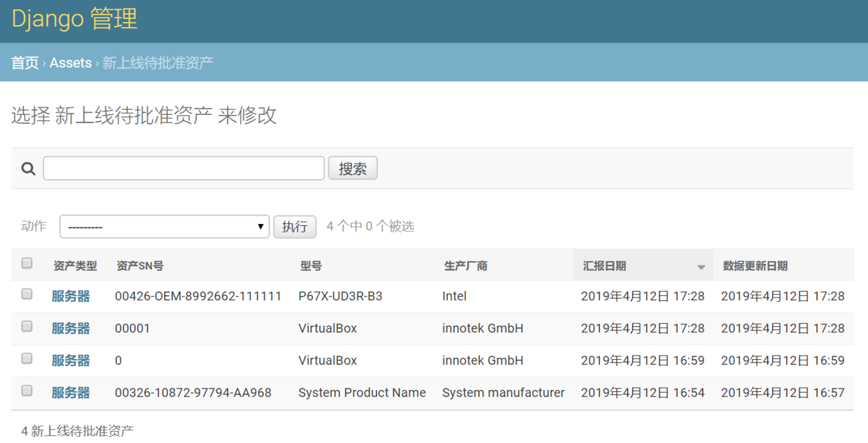Sort by 生产厂商 column header
This screenshot has height=443, width=868.
click(465, 266)
